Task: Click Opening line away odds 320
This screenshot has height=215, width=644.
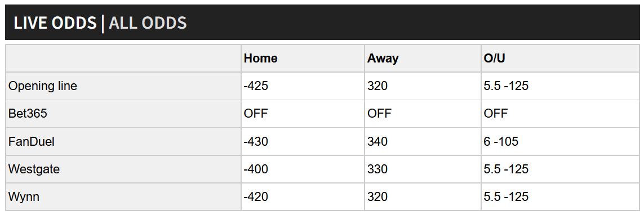Action: [377, 86]
